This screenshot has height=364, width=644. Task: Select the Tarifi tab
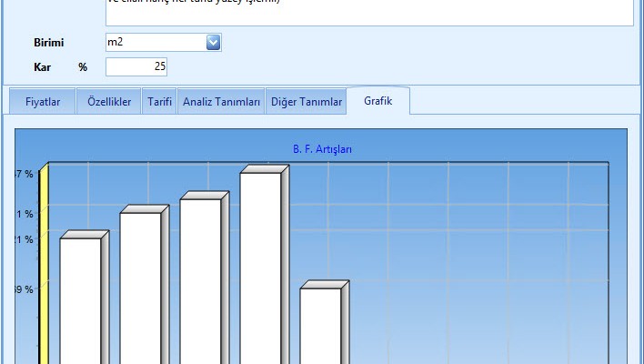[x=159, y=102]
